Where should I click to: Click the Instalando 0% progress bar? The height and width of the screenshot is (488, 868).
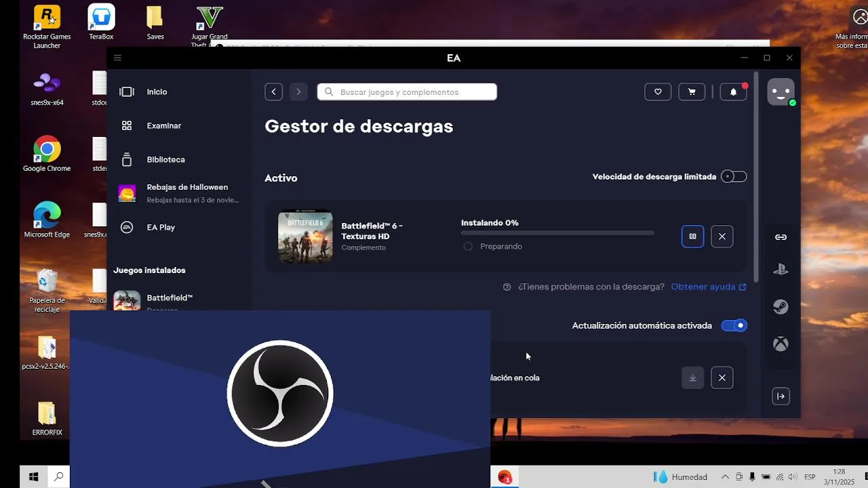coord(557,232)
